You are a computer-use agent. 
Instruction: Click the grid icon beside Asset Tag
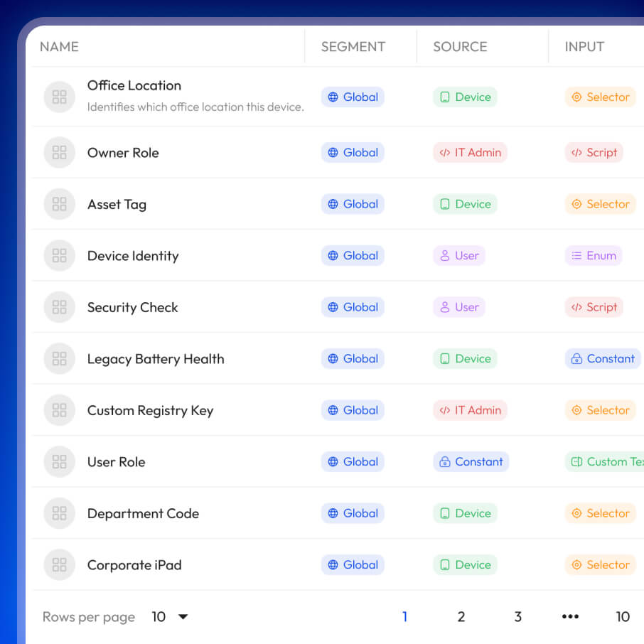pos(60,204)
